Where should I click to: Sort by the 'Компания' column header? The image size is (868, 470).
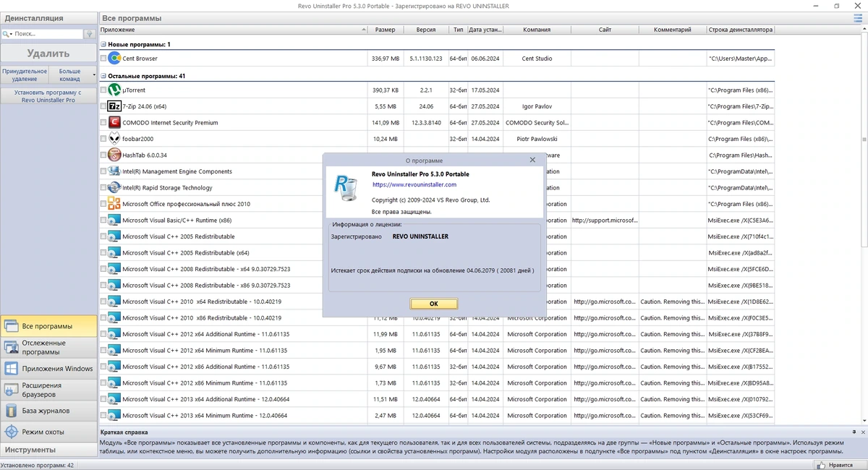[537, 30]
